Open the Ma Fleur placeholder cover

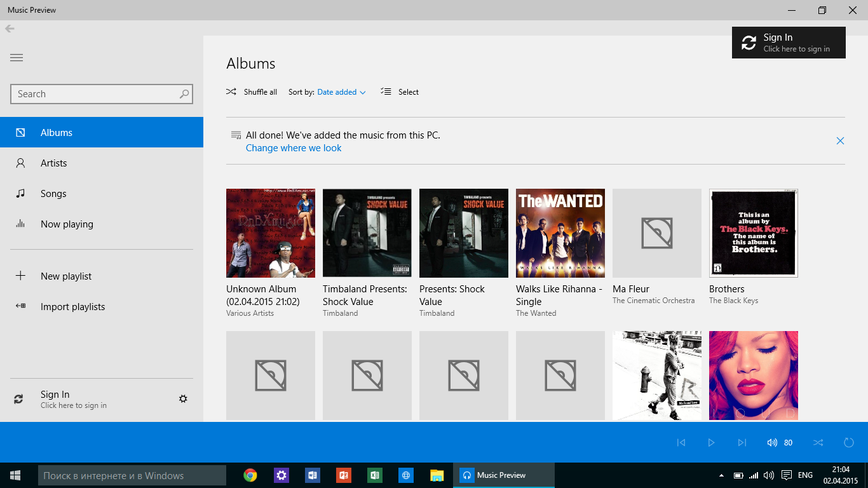point(657,233)
